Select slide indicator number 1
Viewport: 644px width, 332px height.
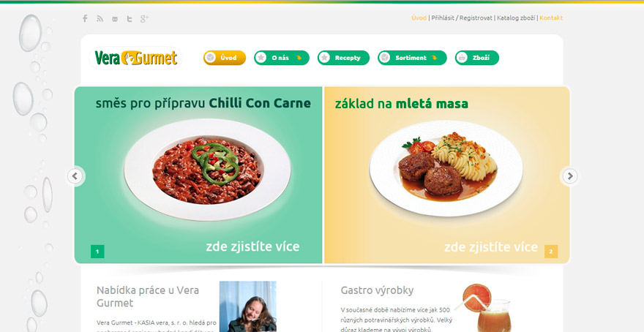point(97,252)
